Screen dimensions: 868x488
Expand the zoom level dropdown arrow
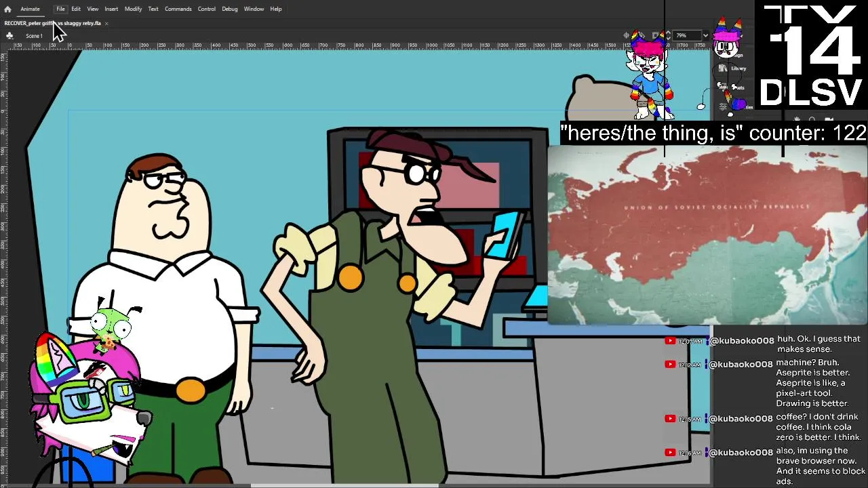(705, 35)
